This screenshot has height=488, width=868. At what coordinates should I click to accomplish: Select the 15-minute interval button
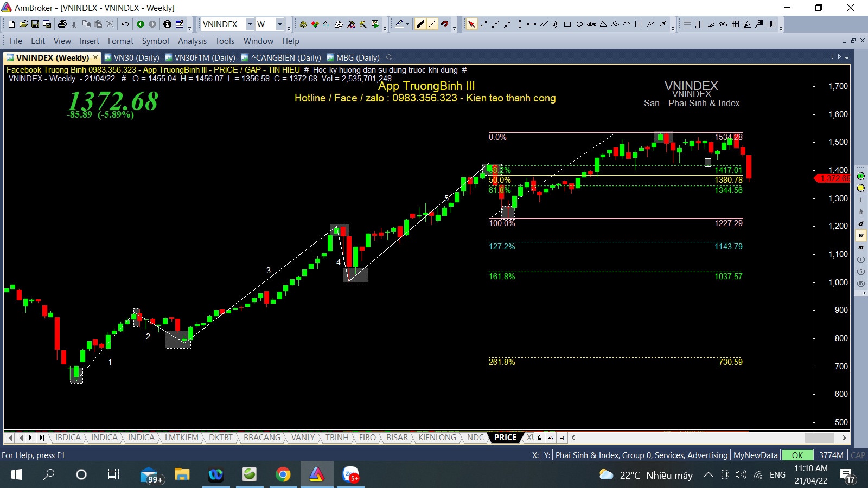coord(860,283)
